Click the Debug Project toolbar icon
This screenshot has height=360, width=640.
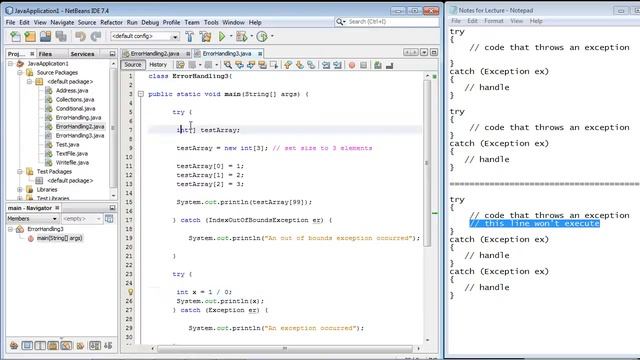point(242,37)
